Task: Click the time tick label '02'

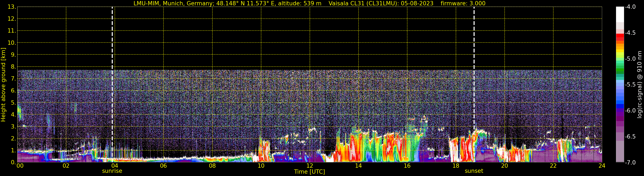Action: (66, 166)
